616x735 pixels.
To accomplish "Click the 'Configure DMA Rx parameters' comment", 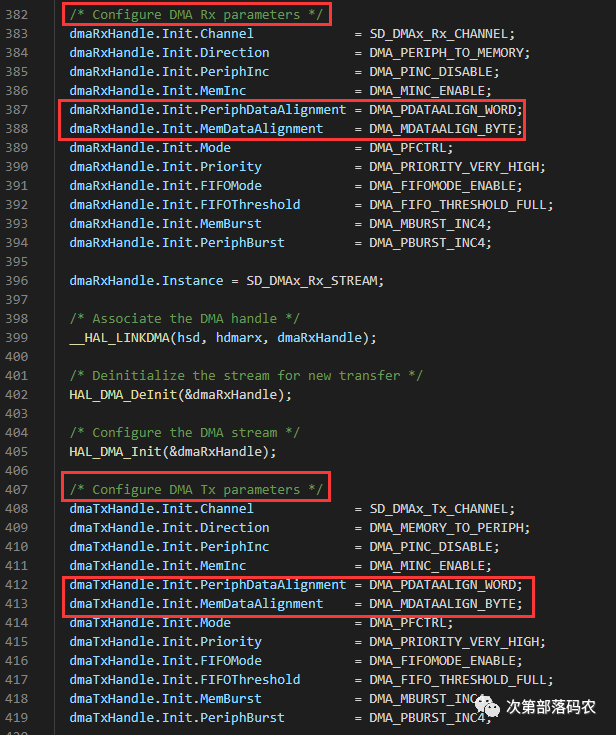I will [196, 15].
